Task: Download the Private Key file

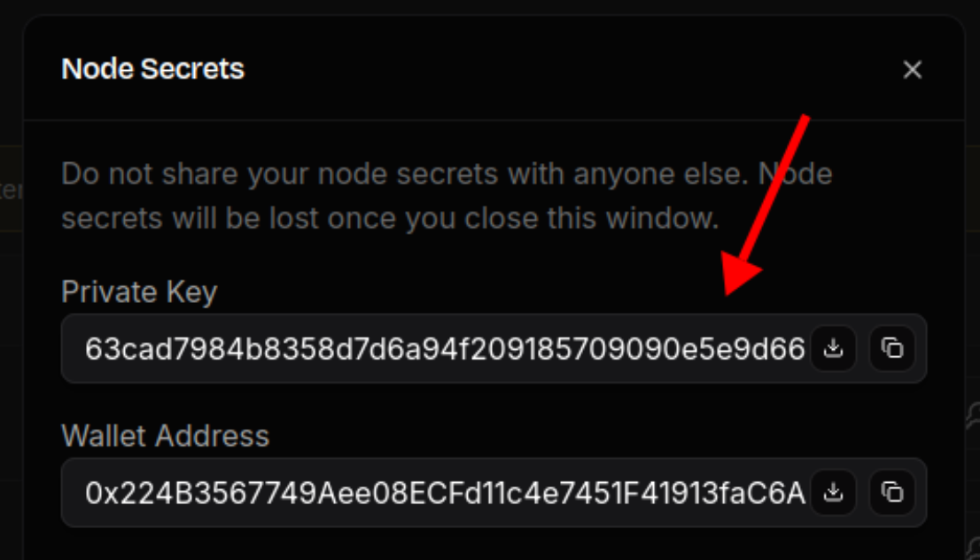Action: [x=833, y=348]
